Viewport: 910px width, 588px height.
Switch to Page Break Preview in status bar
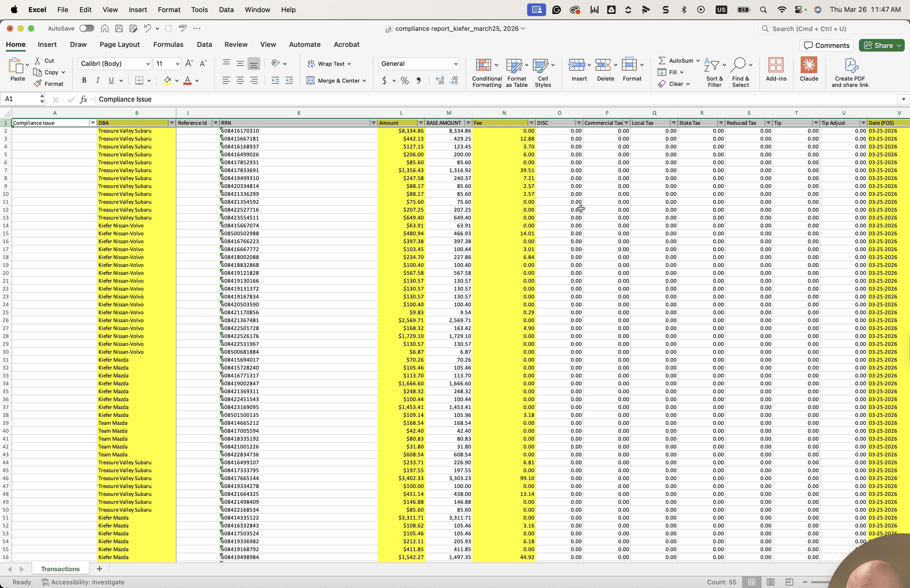(x=789, y=582)
